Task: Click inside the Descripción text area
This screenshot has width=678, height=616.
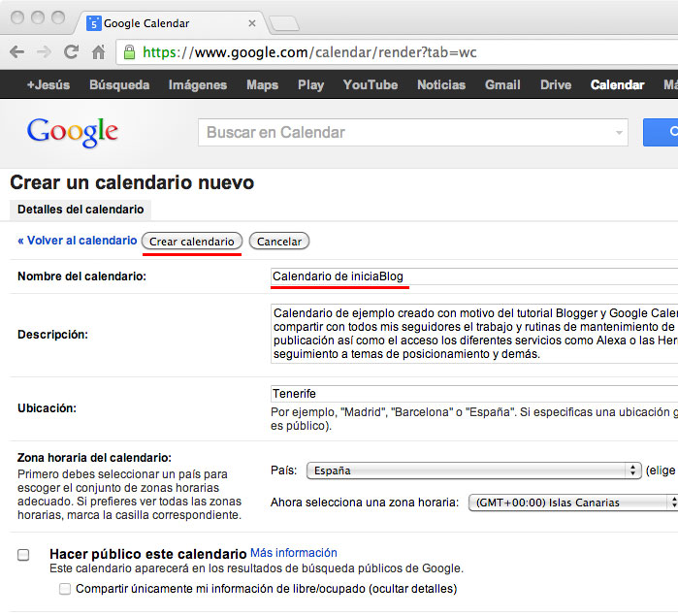Action: pos(474,334)
